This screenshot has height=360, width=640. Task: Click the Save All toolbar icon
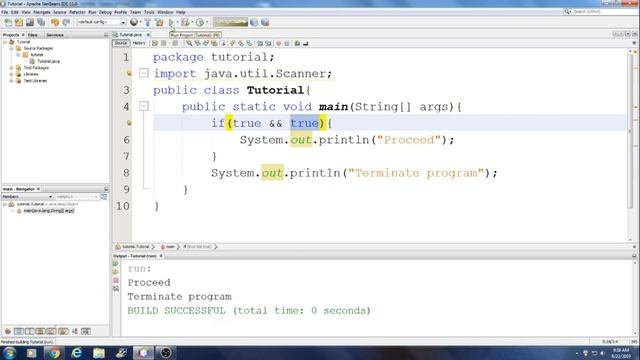click(41, 22)
